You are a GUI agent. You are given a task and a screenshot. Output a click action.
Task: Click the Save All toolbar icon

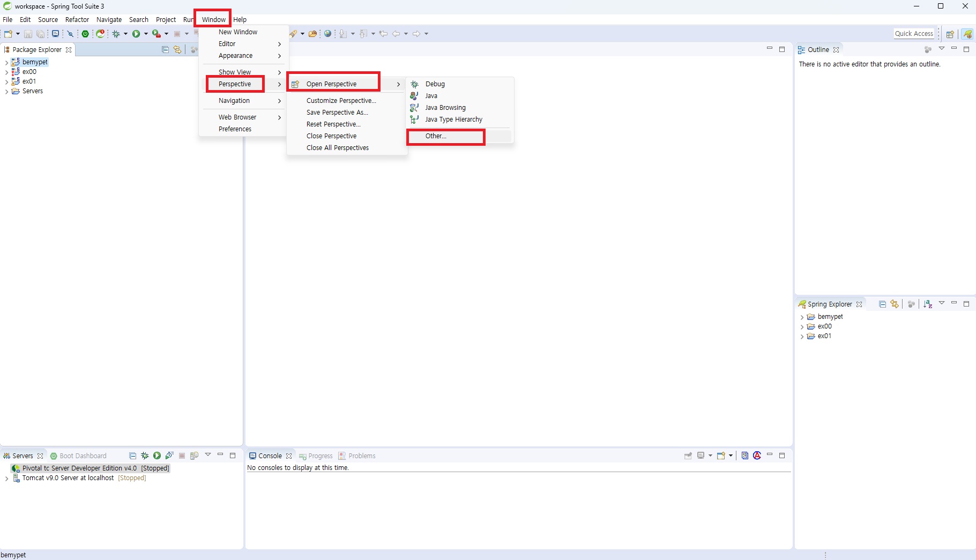click(x=40, y=33)
